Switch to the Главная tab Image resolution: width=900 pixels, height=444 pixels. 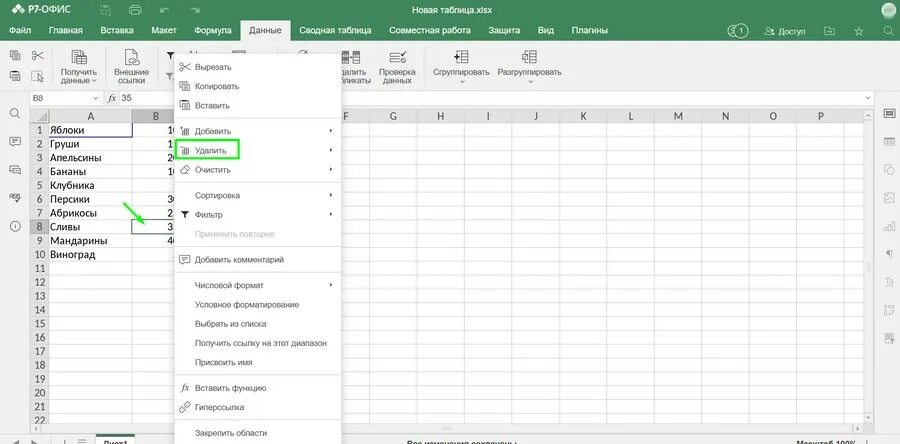(x=65, y=30)
